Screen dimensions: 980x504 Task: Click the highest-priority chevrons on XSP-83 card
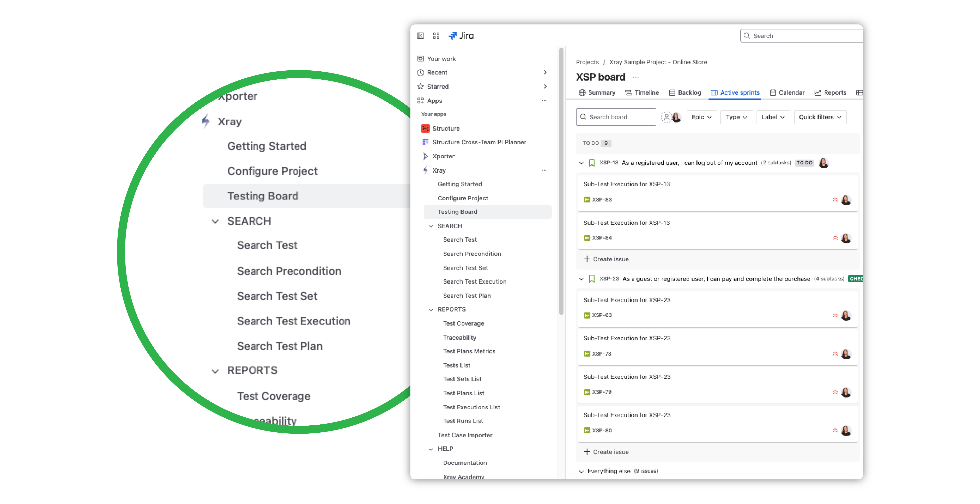point(835,200)
